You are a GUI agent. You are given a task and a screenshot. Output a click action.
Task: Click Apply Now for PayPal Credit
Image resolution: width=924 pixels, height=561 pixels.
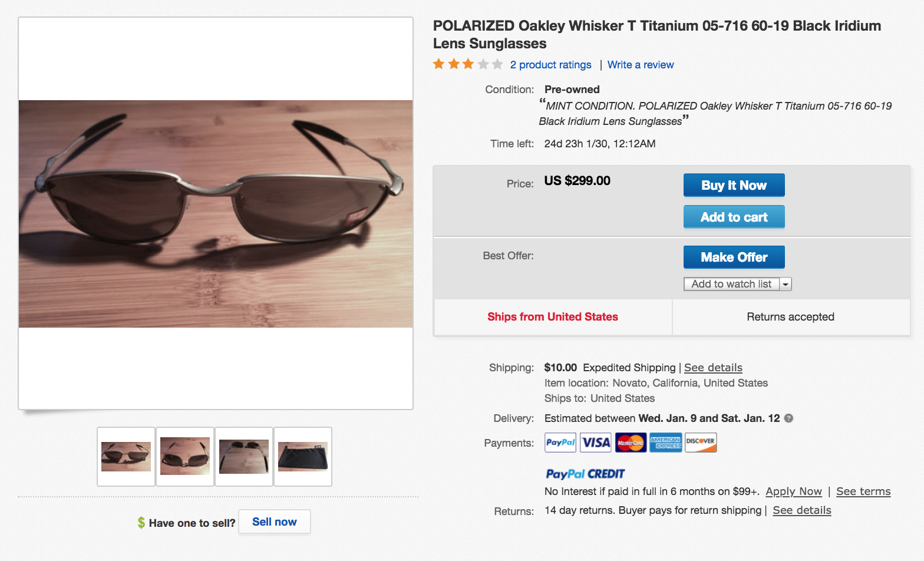click(x=793, y=491)
